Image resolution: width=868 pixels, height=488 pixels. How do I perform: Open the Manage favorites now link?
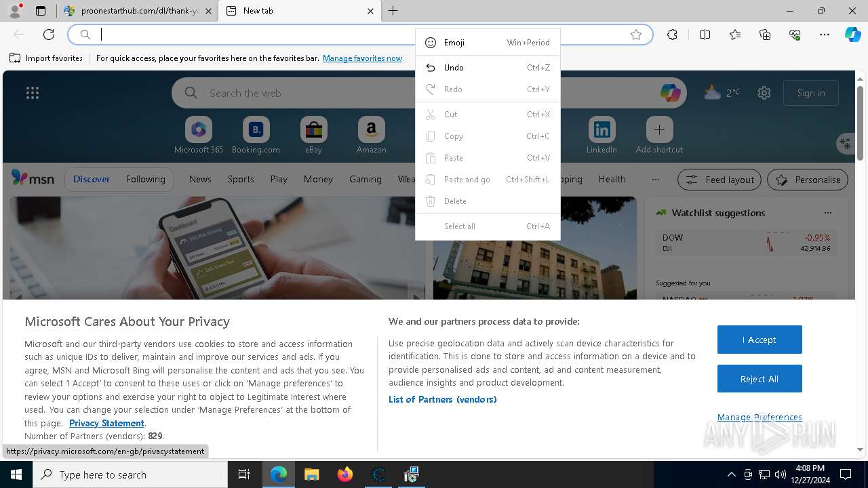click(362, 58)
